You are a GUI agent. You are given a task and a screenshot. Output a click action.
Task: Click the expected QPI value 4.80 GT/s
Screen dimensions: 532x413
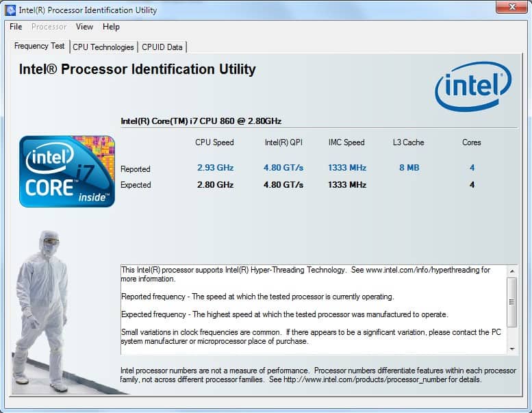(283, 185)
